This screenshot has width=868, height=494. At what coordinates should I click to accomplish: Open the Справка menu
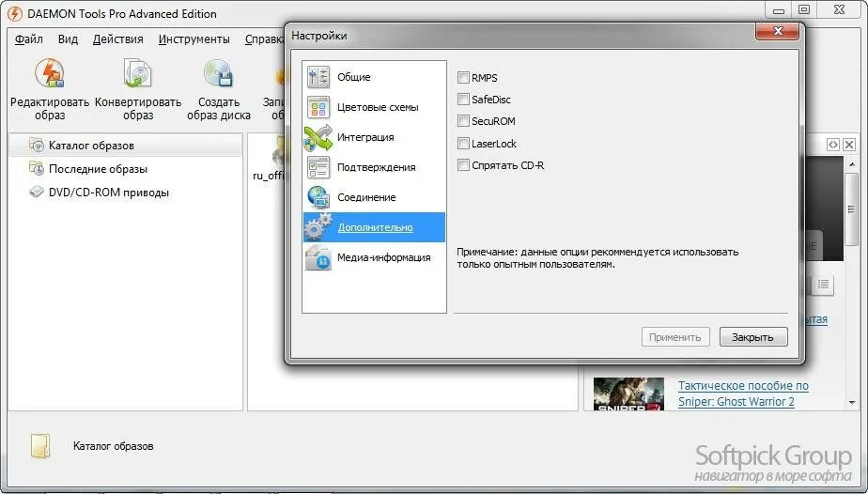point(265,39)
